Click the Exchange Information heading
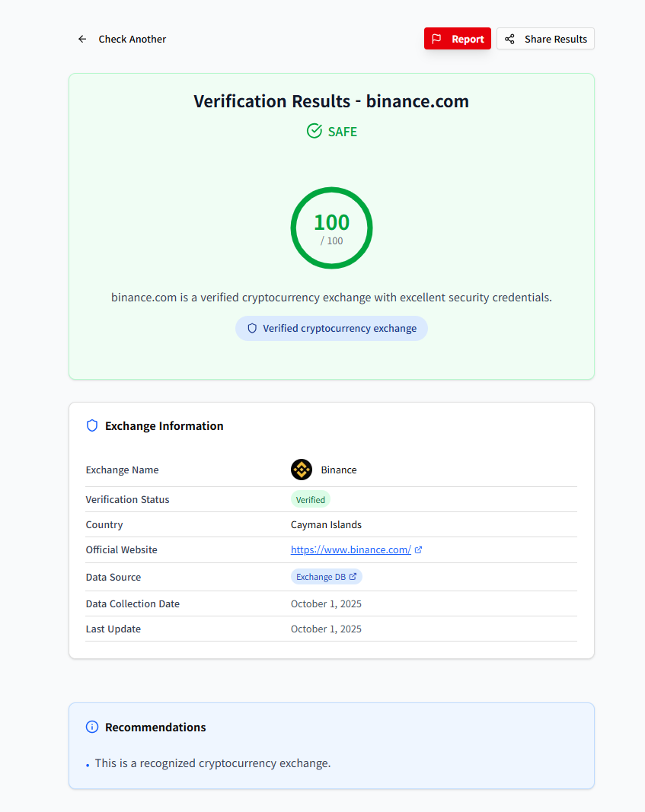 (x=164, y=425)
